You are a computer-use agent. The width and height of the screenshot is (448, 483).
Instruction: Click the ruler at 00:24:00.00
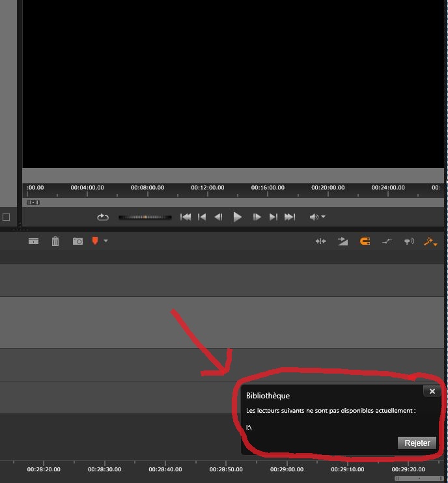(388, 187)
